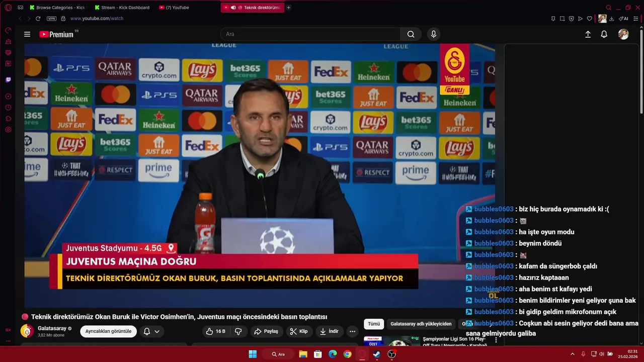
Task: Open the Opera My Flow send icon
Action: coord(580,19)
